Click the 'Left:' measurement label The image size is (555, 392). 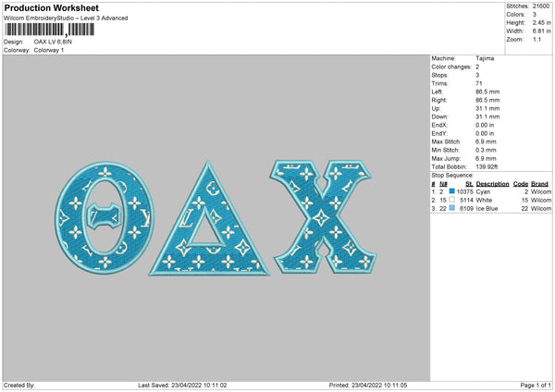click(438, 92)
